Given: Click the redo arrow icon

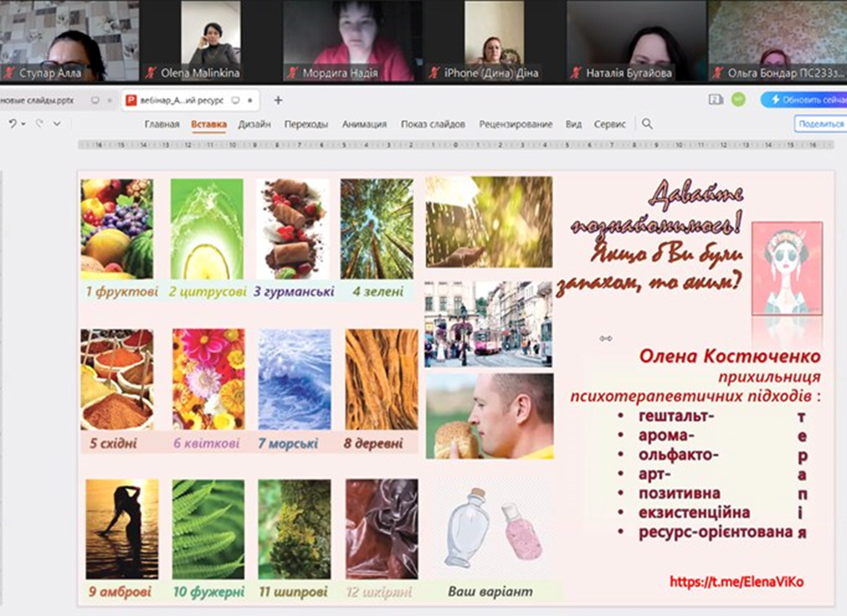Looking at the screenshot, I should [x=39, y=124].
